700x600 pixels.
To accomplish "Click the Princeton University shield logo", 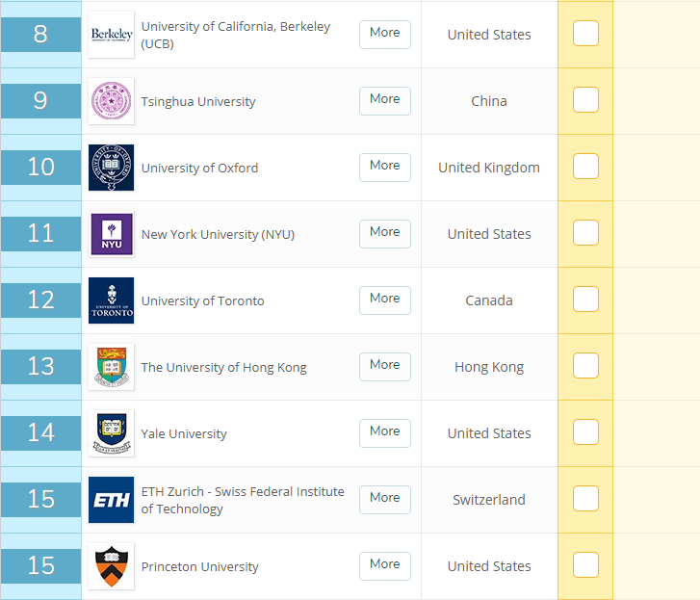I will pos(111,566).
